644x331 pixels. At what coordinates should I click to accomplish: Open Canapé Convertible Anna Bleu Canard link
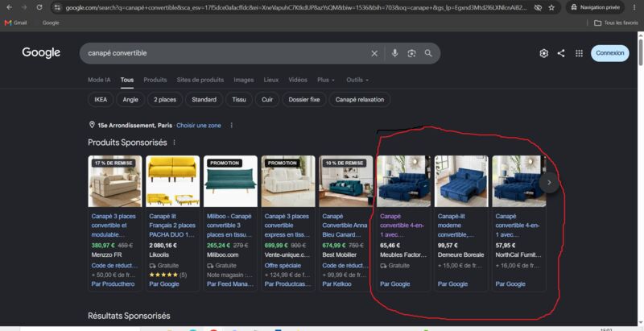click(345, 225)
